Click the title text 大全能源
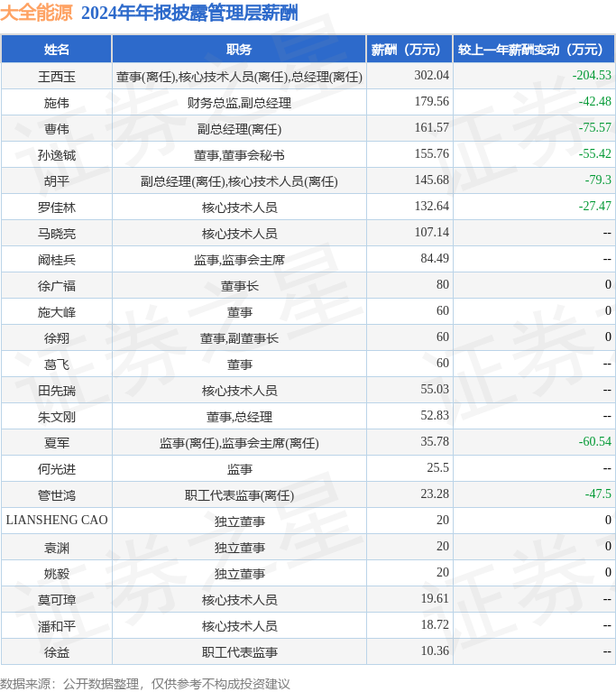Viewport: 616px width, 692px height. 36,13
